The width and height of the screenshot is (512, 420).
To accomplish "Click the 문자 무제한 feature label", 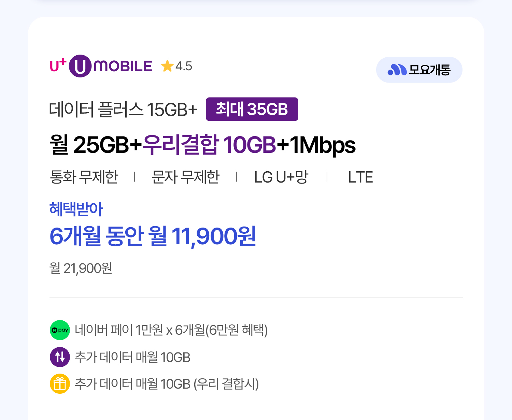I will 185,177.
